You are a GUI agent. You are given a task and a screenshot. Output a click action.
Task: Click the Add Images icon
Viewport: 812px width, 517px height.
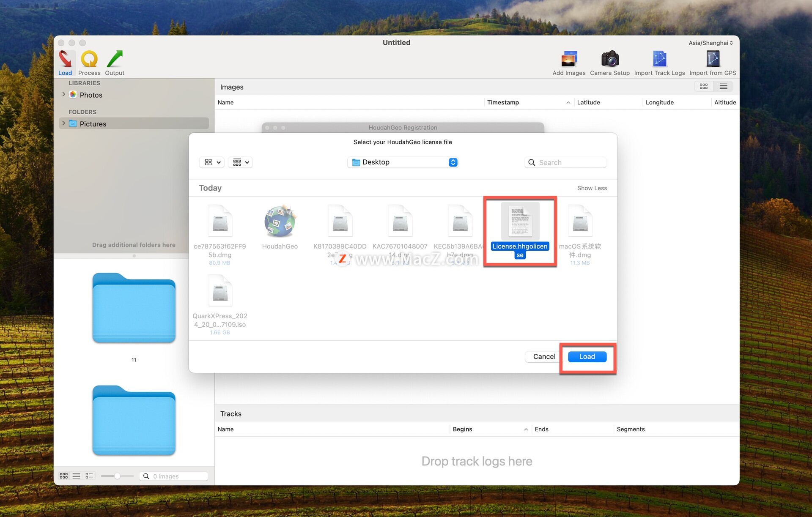coord(569,63)
